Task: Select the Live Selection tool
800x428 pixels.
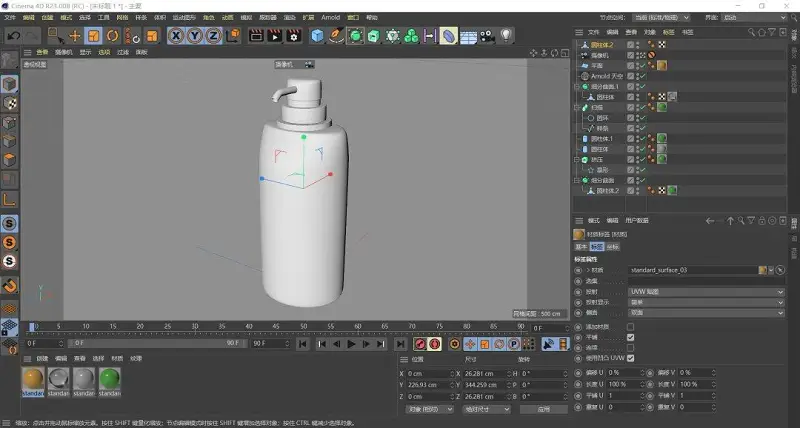Action: tap(55, 36)
